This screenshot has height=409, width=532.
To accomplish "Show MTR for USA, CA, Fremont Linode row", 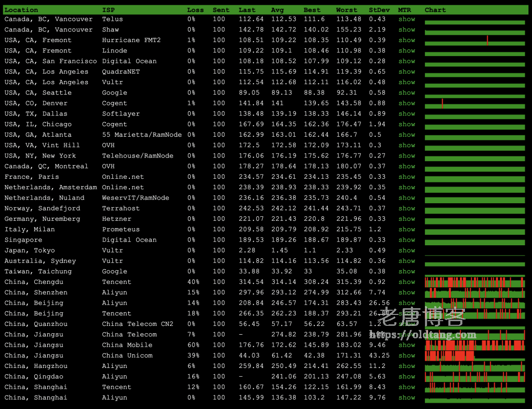I will coord(407,50).
